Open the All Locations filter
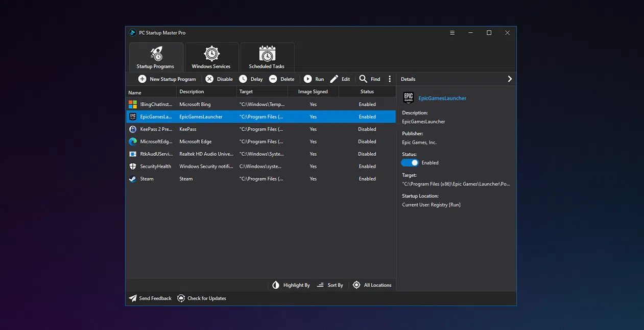 [372, 285]
